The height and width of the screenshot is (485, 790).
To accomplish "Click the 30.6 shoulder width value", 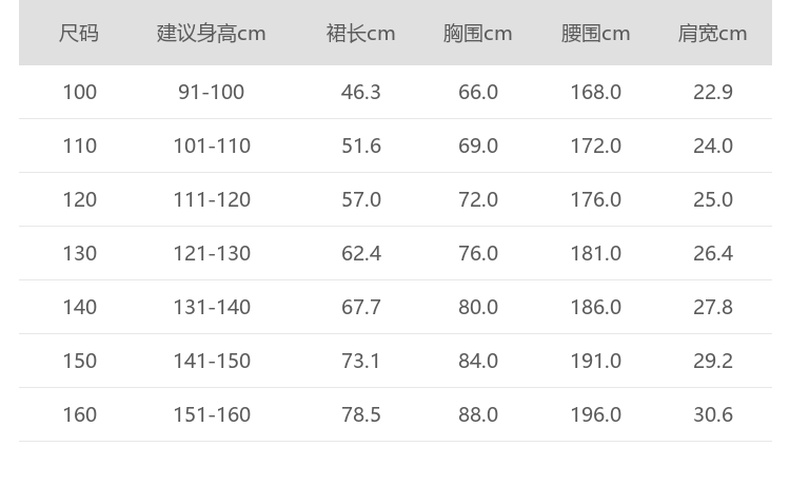I will tap(713, 415).
